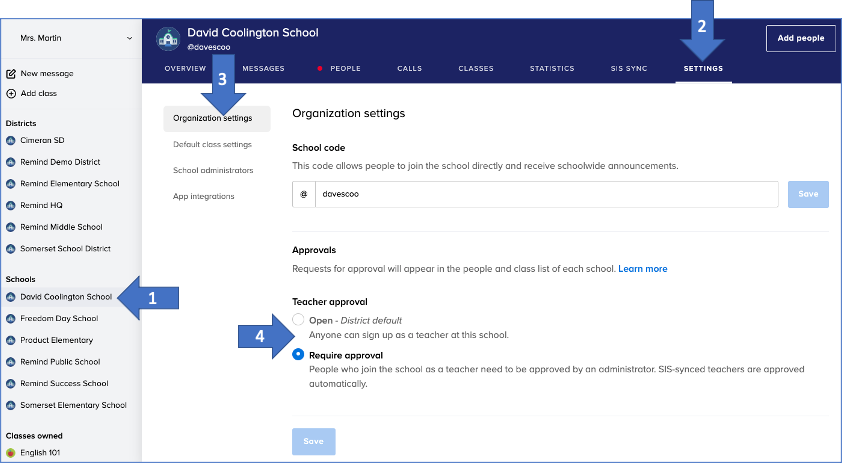Switch to the Statistics tab
The width and height of the screenshot is (842, 463).
552,69
